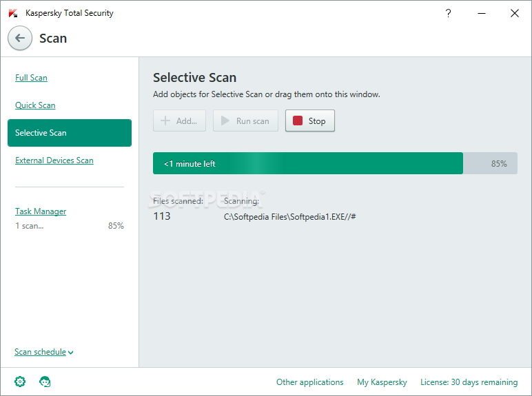This screenshot has width=532, height=396.
Task: Click the 85% value under Task Manager
Action: pyautogui.click(x=116, y=226)
